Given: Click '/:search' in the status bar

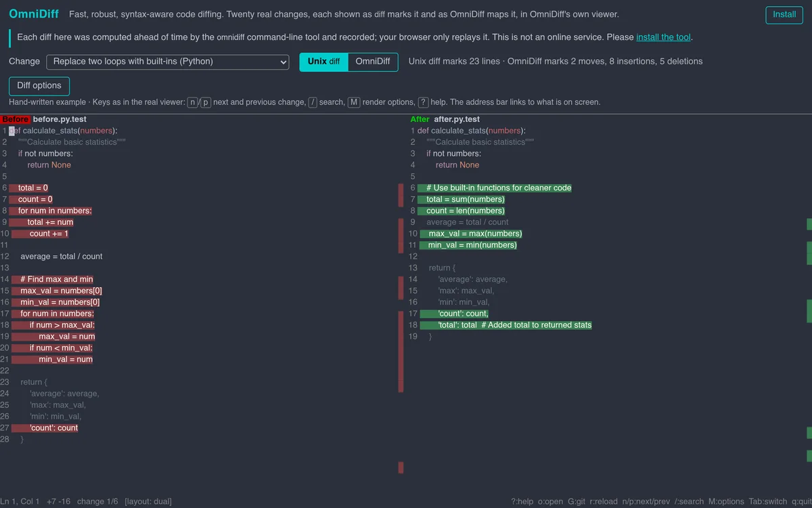Looking at the screenshot, I should point(689,501).
